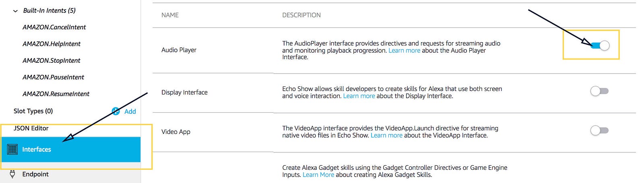644x183 pixels.
Task: Enable the Video App toggle
Action: [599, 130]
